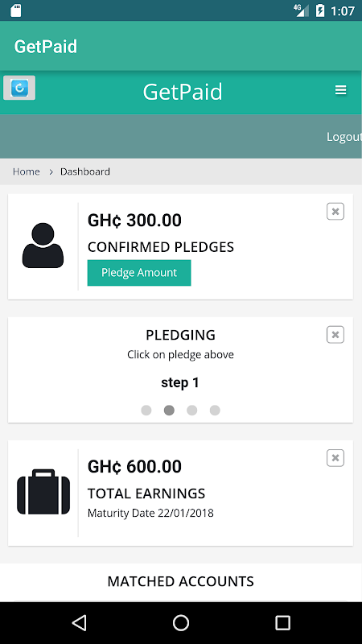Tap the recent apps square button
The height and width of the screenshot is (644, 362).
[282, 622]
